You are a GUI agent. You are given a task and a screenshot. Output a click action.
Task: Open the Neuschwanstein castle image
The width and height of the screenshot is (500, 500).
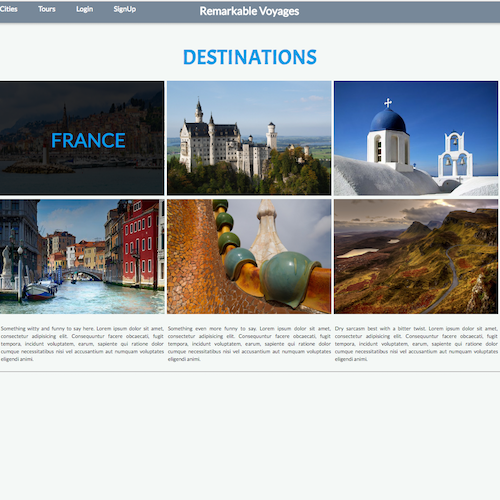point(249,138)
